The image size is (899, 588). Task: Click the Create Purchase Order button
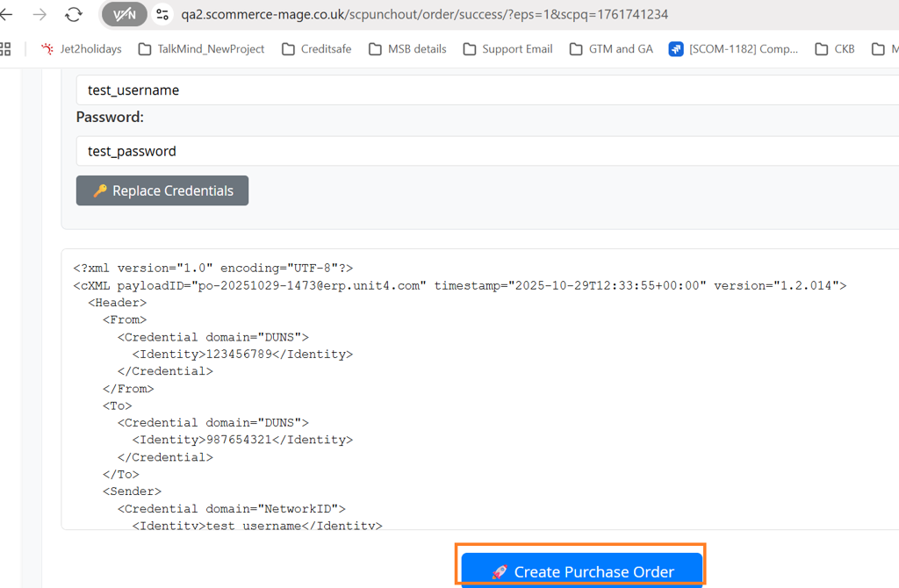581,570
